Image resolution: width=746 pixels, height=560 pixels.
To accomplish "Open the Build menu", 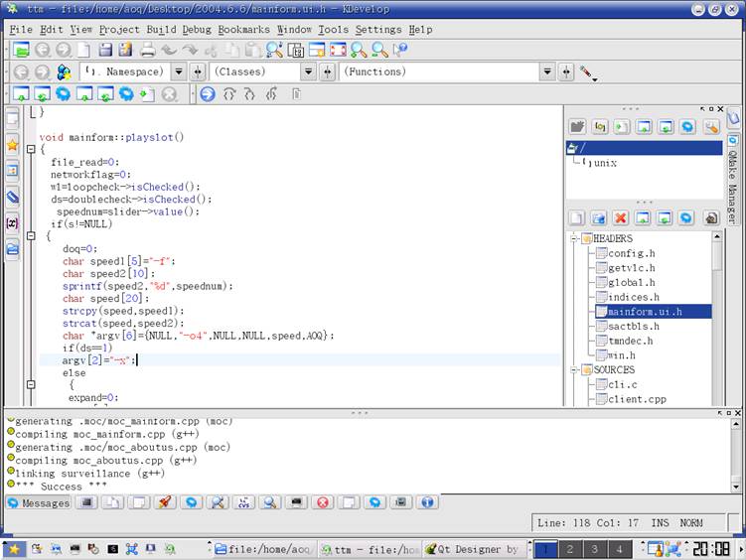I will tap(161, 30).
